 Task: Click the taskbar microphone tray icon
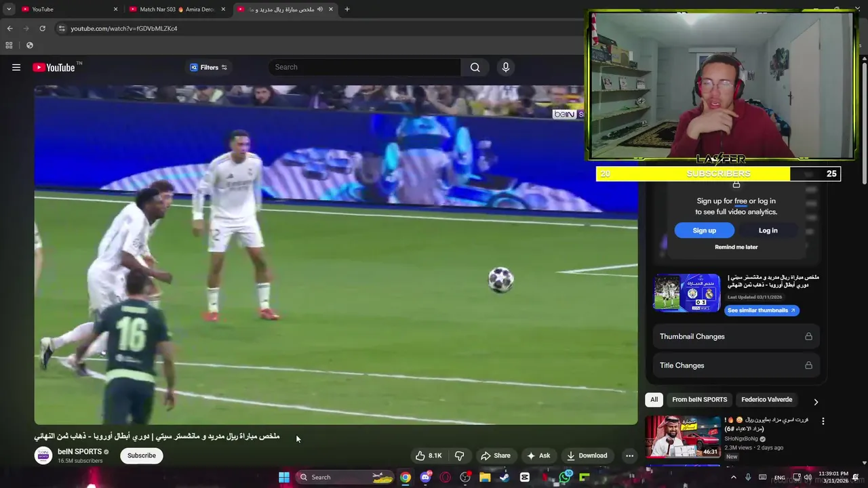748,477
